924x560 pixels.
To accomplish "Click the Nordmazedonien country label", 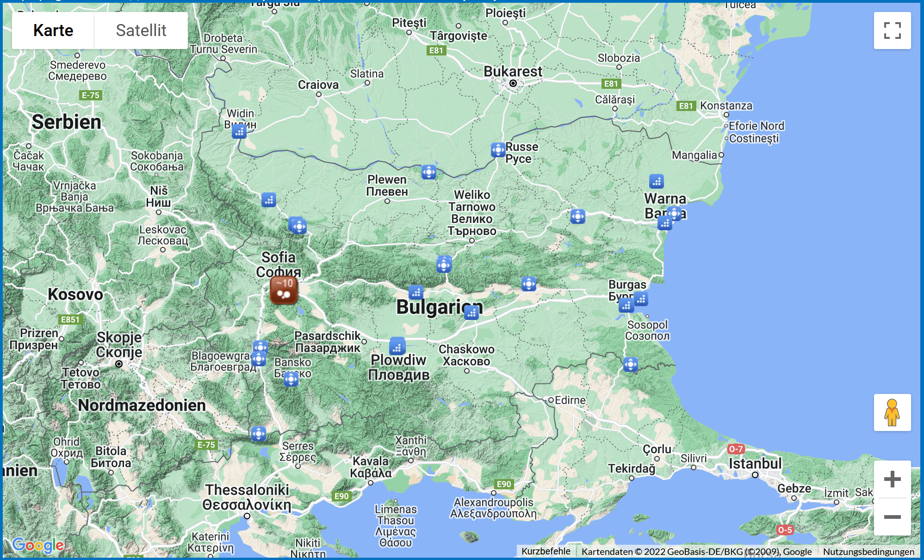I will pyautogui.click(x=142, y=405).
